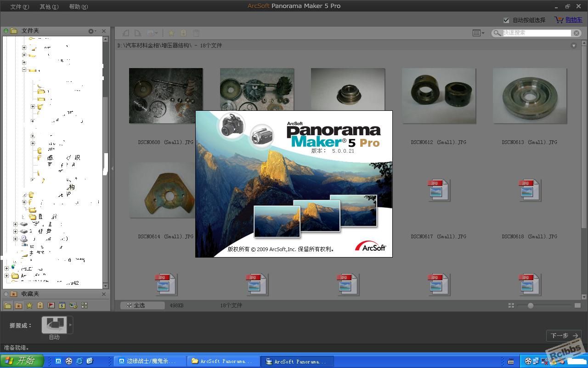Click in the 快速搜索 search field

coord(537,33)
